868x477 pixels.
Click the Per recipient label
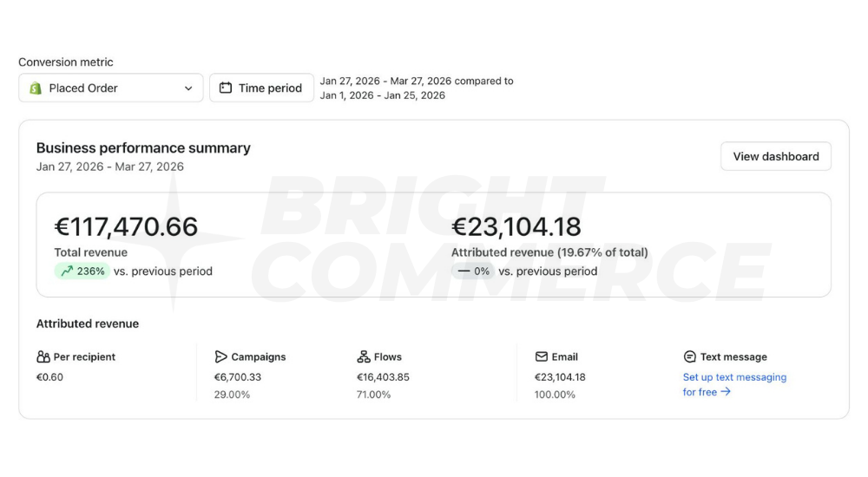[x=84, y=357]
